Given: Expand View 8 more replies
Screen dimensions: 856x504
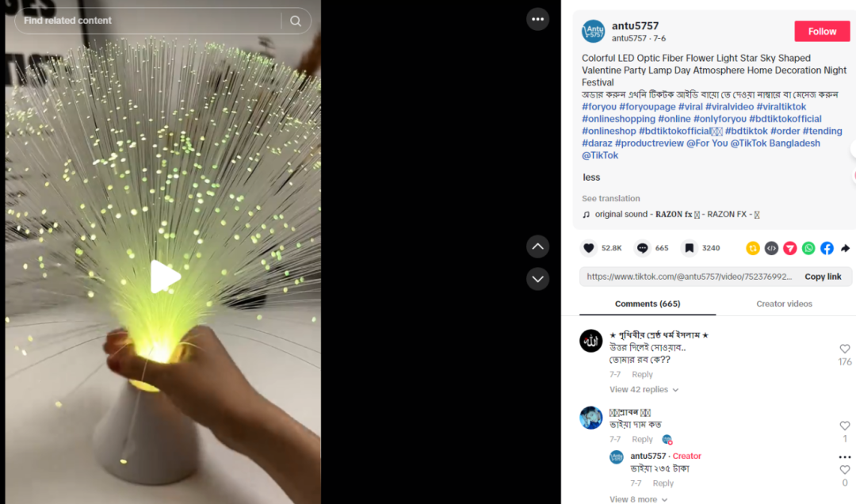Looking at the screenshot, I should [638, 499].
